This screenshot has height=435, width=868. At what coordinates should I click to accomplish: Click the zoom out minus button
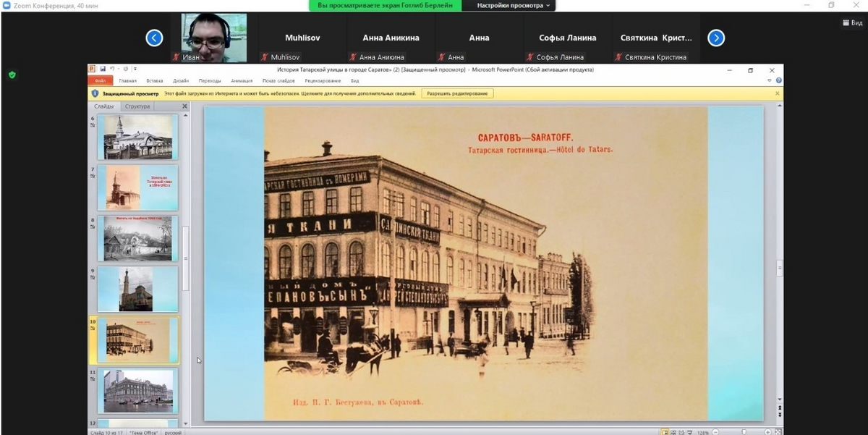point(717,432)
